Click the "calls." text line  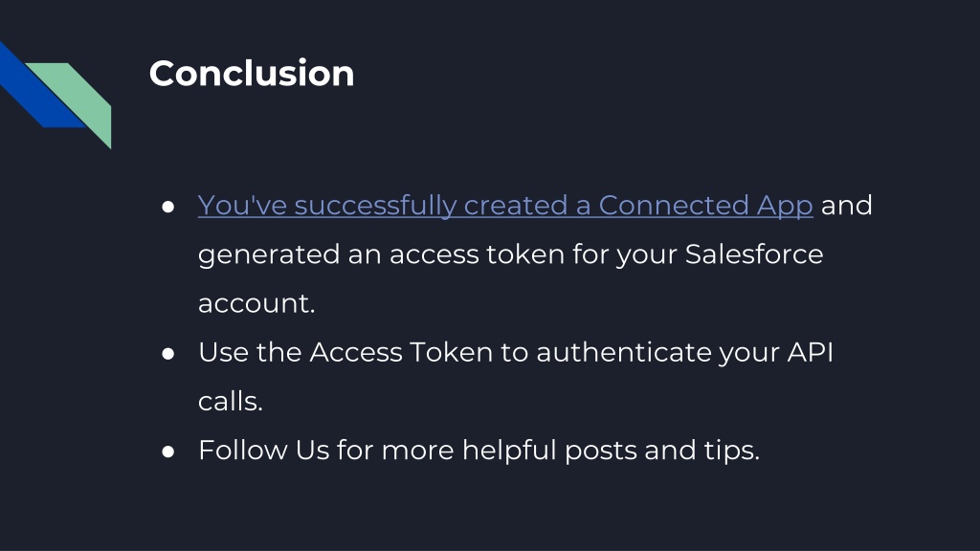coord(230,401)
